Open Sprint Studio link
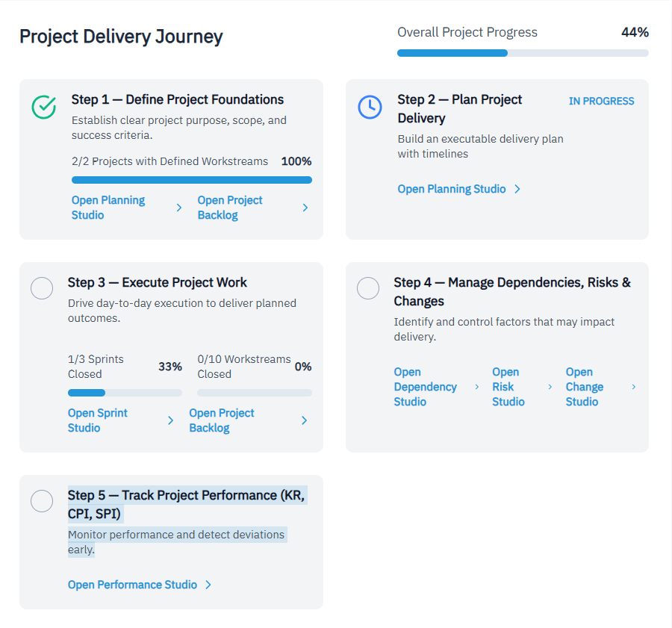The height and width of the screenshot is (628, 672). coord(98,420)
